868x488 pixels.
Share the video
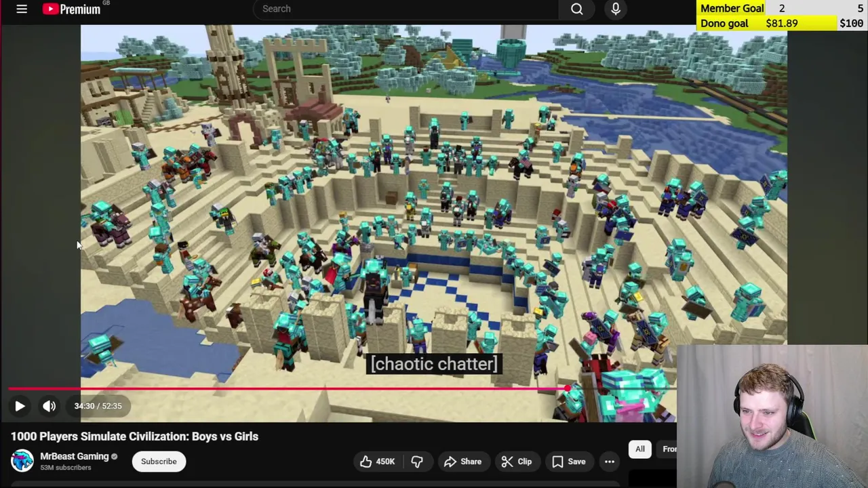point(462,462)
